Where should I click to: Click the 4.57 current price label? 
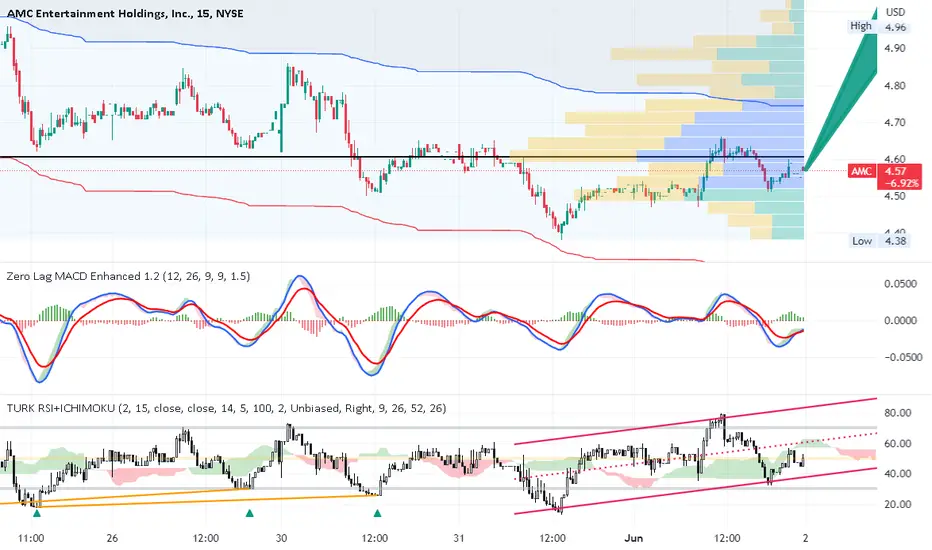[x=895, y=171]
